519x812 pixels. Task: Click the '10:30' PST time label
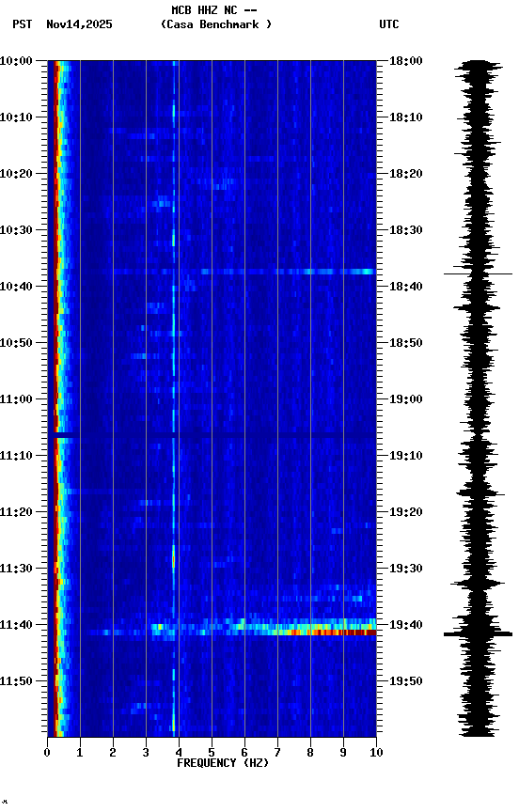[16, 230]
